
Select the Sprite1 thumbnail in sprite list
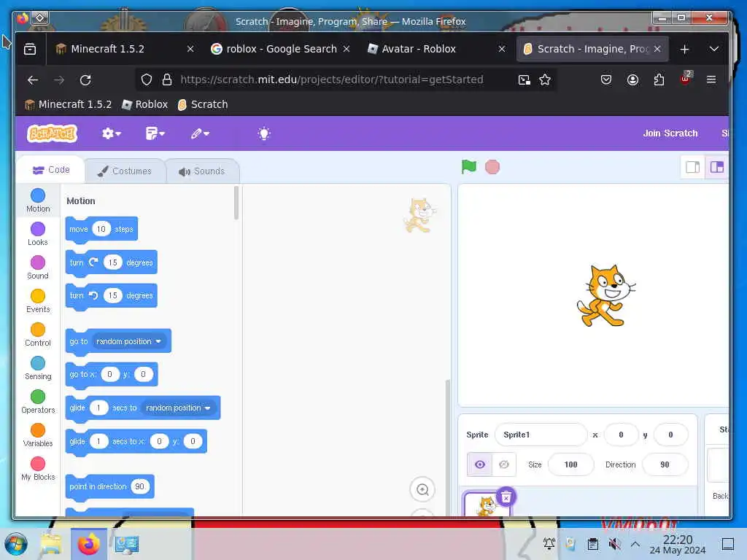(x=487, y=505)
